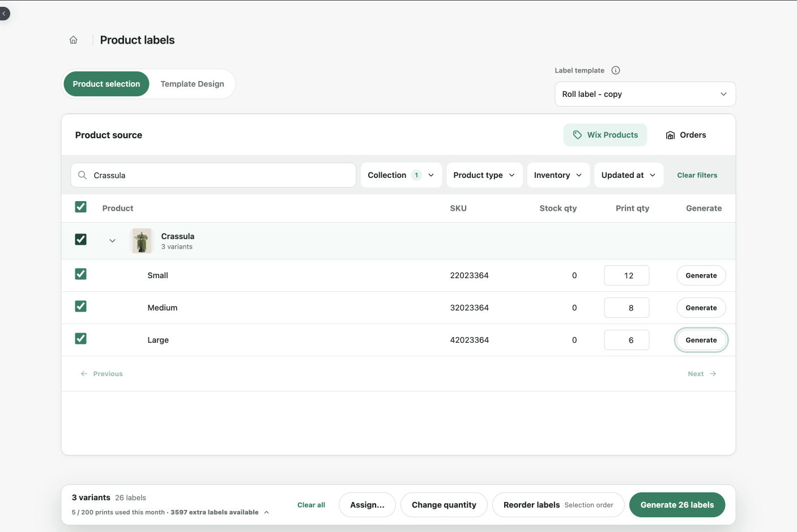The image size is (797, 532).
Task: Generate labels for Medium variant
Action: coord(701,308)
